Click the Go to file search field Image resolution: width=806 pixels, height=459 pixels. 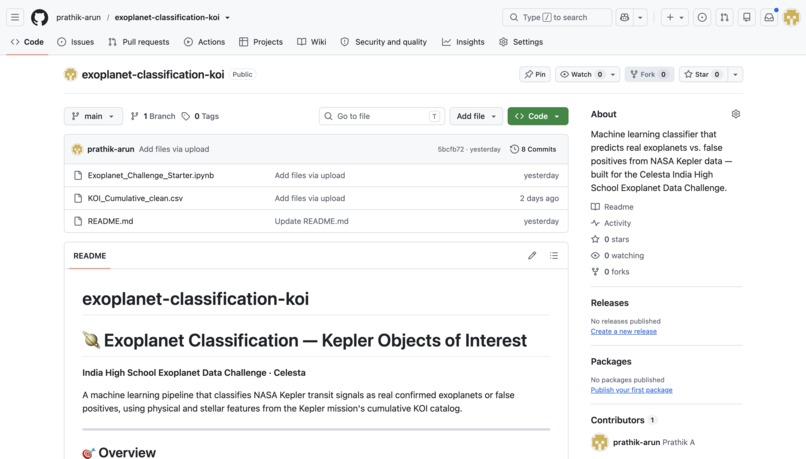point(382,116)
